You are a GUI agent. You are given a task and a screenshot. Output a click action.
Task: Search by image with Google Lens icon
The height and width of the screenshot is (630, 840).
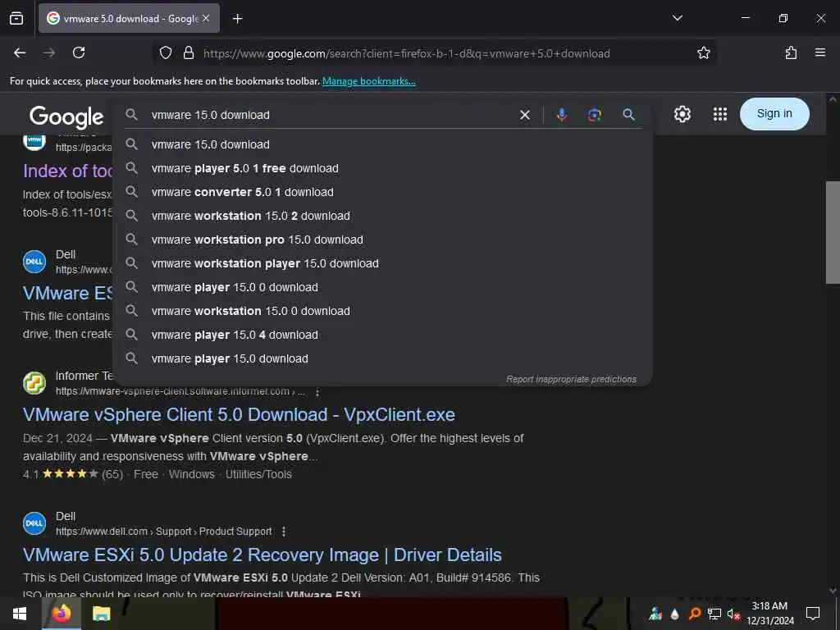click(595, 115)
